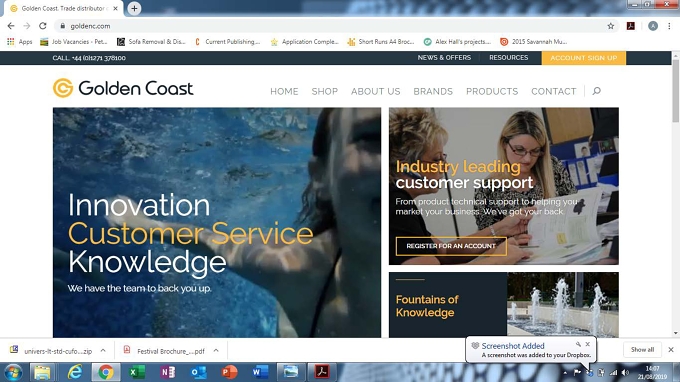Click REGISTER FOR AN ACCOUNT button
The image size is (680, 382).
pyautogui.click(x=451, y=246)
